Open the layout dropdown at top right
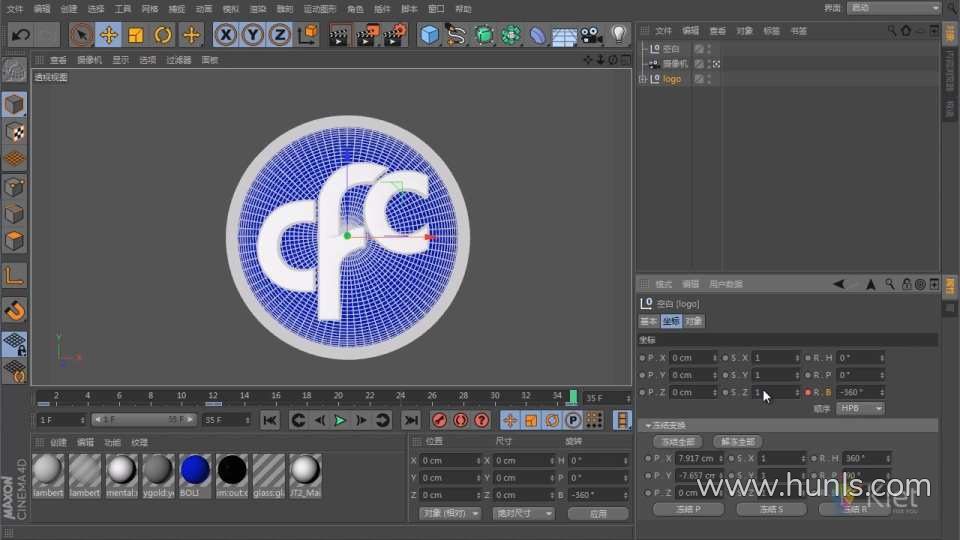The image size is (960, 540). (x=894, y=8)
